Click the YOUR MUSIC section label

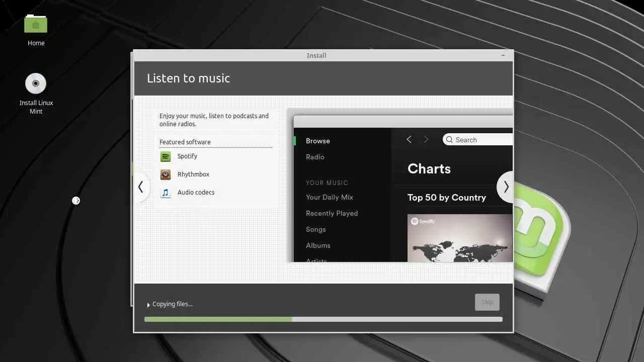click(327, 183)
